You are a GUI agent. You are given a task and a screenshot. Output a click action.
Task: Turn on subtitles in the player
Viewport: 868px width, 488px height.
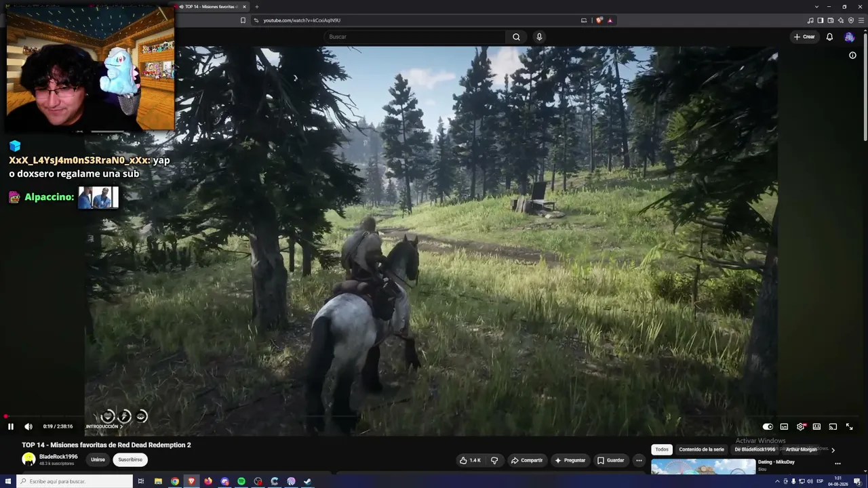point(784,427)
